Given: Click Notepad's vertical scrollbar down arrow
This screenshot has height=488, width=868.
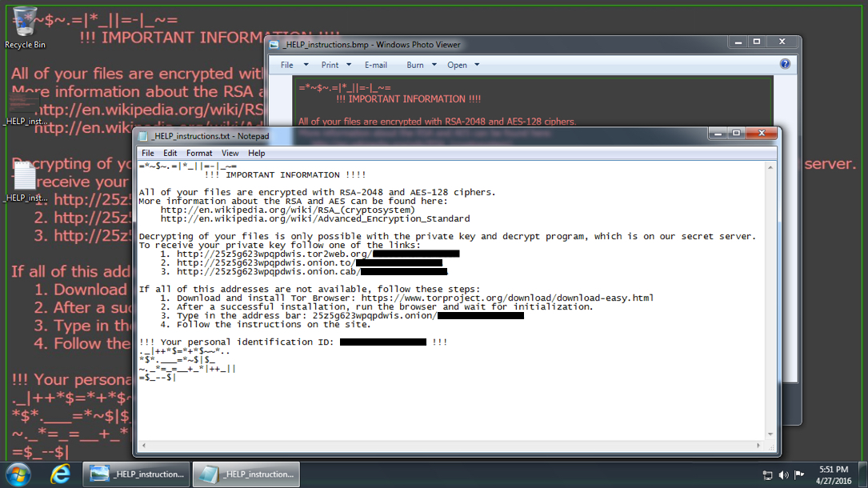Looking at the screenshot, I should (x=770, y=434).
